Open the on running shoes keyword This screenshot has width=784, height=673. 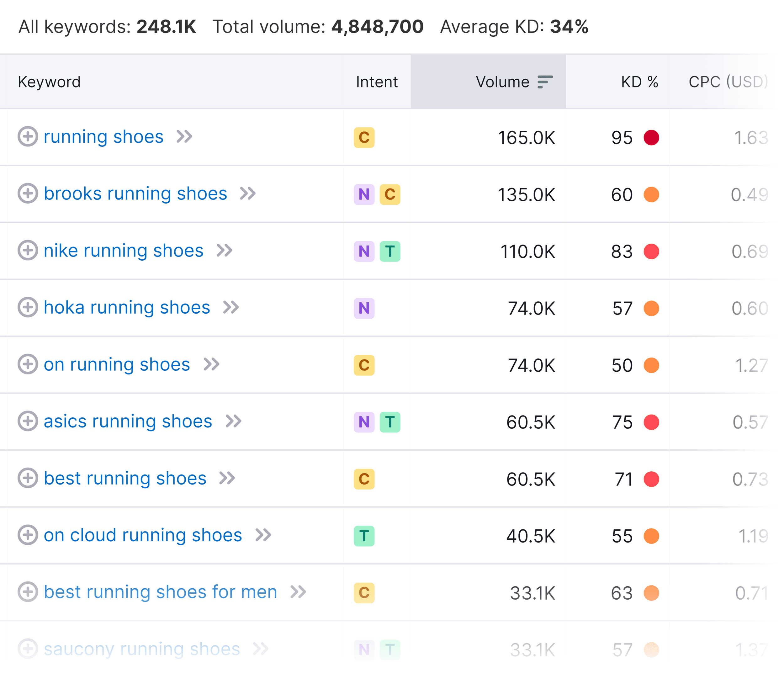point(117,365)
